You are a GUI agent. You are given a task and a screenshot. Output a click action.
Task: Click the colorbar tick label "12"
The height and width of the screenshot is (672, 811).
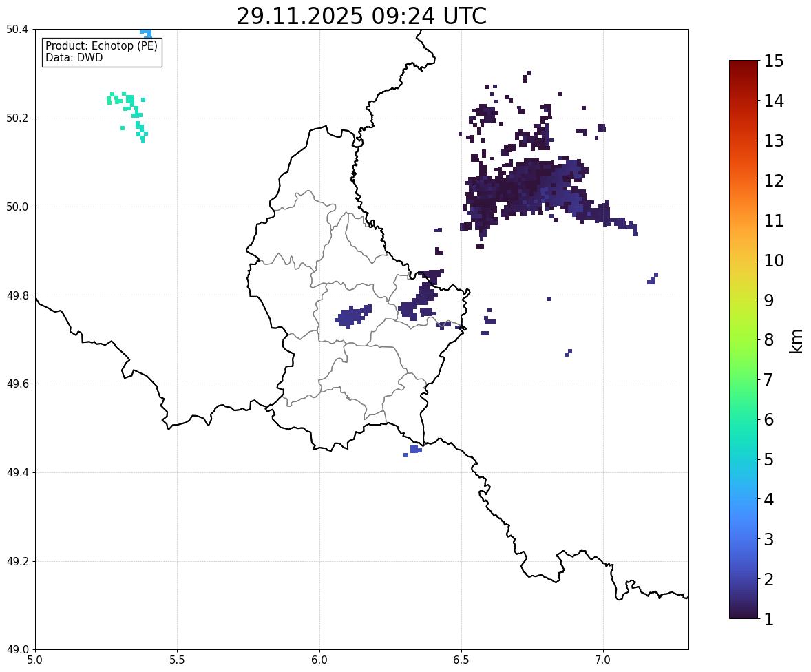(774, 180)
